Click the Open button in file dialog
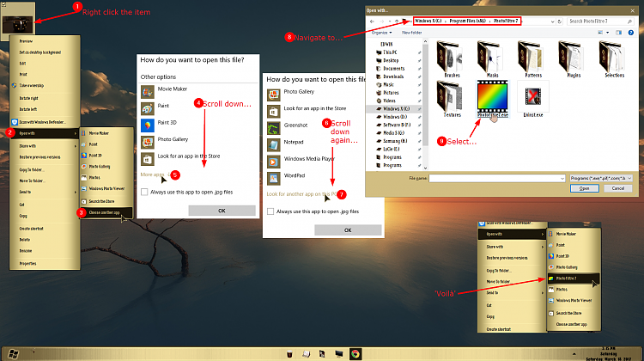Image resolution: width=644 pixels, height=361 pixels. click(x=584, y=188)
